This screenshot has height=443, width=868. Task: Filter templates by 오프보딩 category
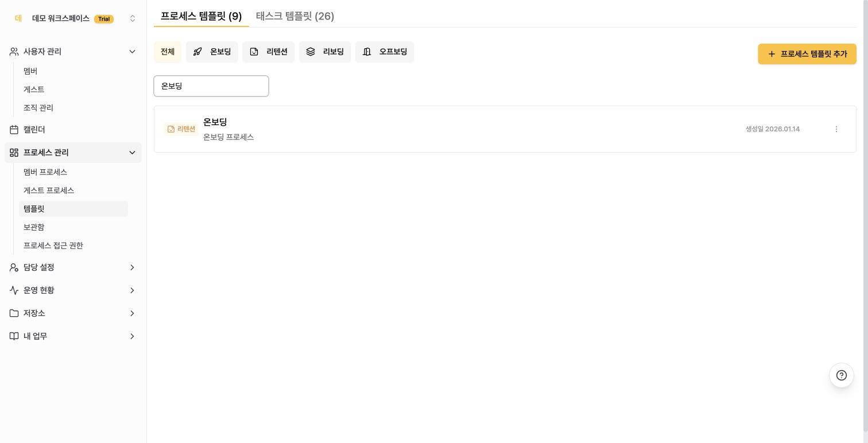point(385,52)
